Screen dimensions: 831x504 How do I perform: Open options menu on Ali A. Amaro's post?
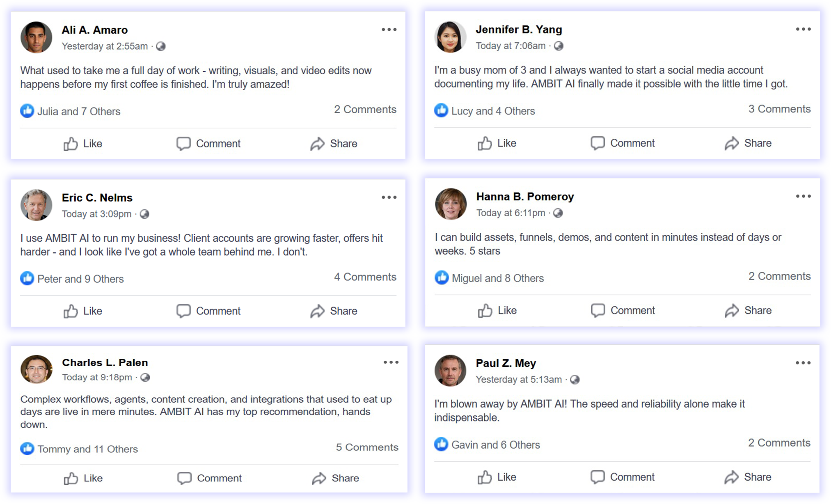coord(389,30)
